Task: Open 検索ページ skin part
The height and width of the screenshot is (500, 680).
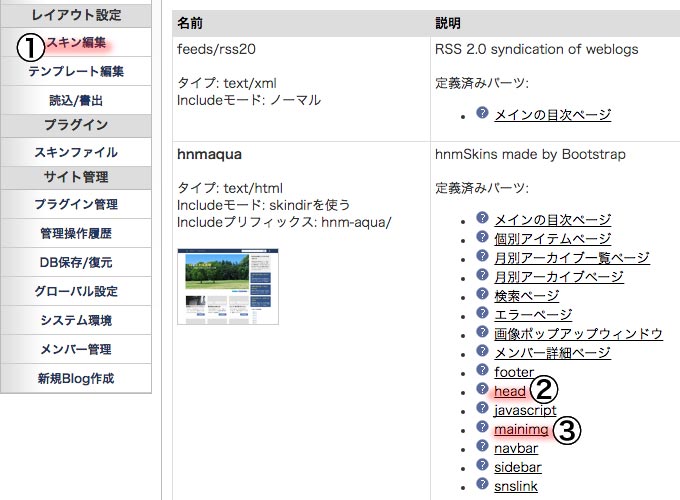Action: pos(526,296)
